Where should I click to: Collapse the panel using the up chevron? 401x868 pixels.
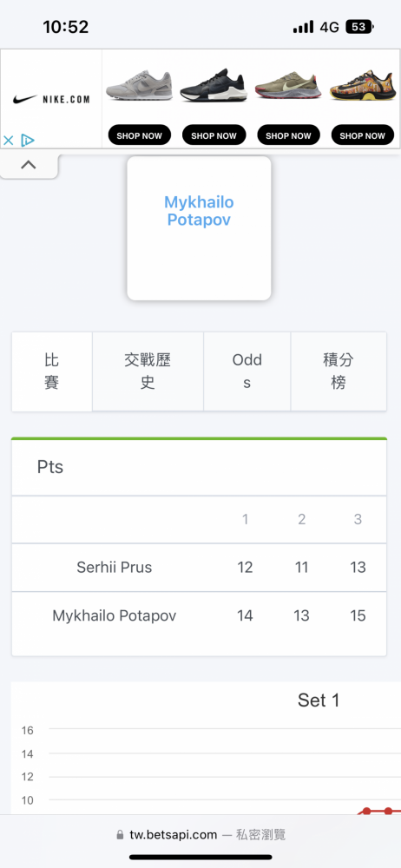(29, 164)
